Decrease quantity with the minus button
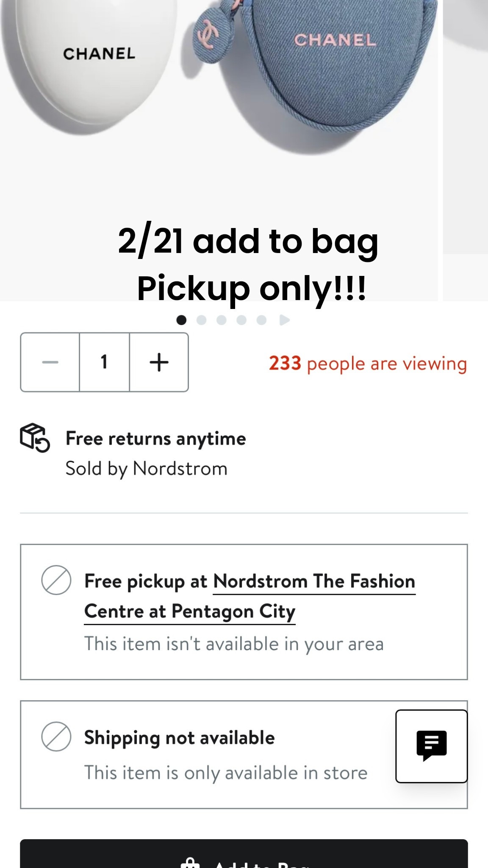Image resolution: width=488 pixels, height=868 pixels. tap(50, 362)
